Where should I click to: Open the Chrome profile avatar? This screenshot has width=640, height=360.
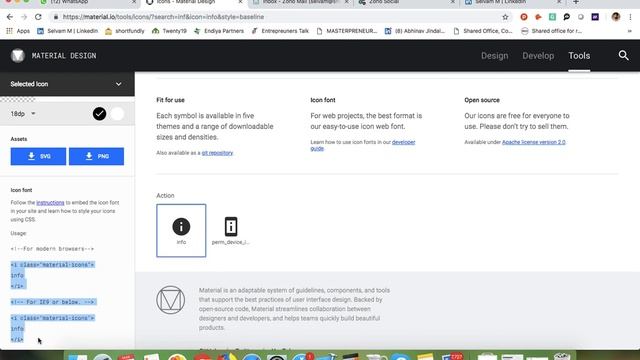pyautogui.click(x=616, y=17)
